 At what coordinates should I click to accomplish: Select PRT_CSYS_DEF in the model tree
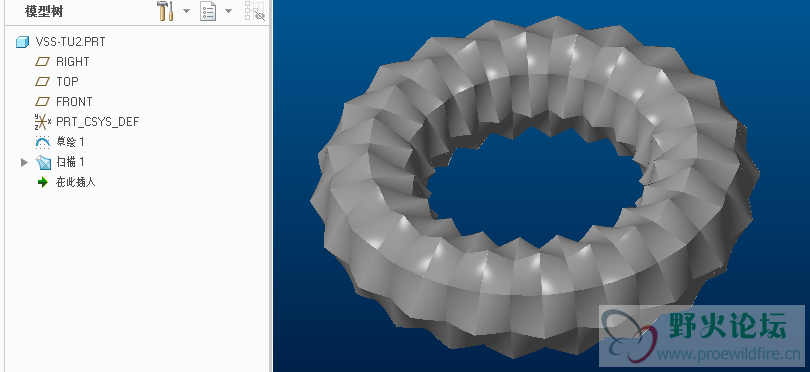[98, 122]
